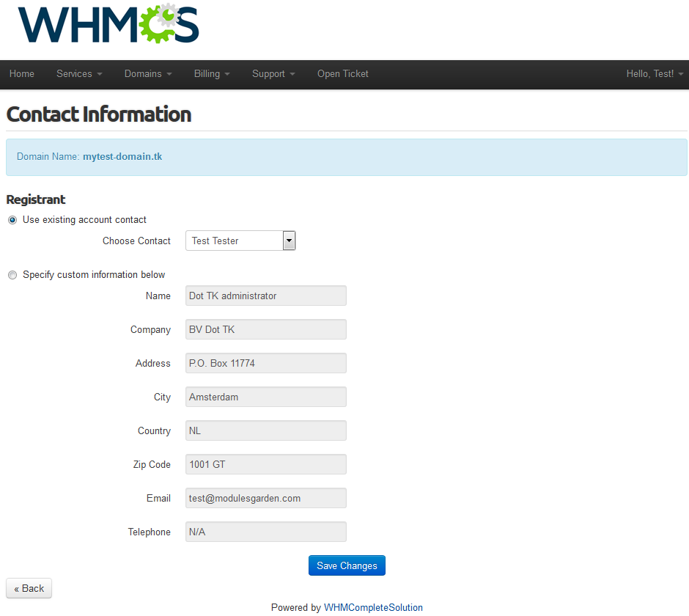The image size is (689, 616).
Task: Click the City input field
Action: click(x=265, y=397)
